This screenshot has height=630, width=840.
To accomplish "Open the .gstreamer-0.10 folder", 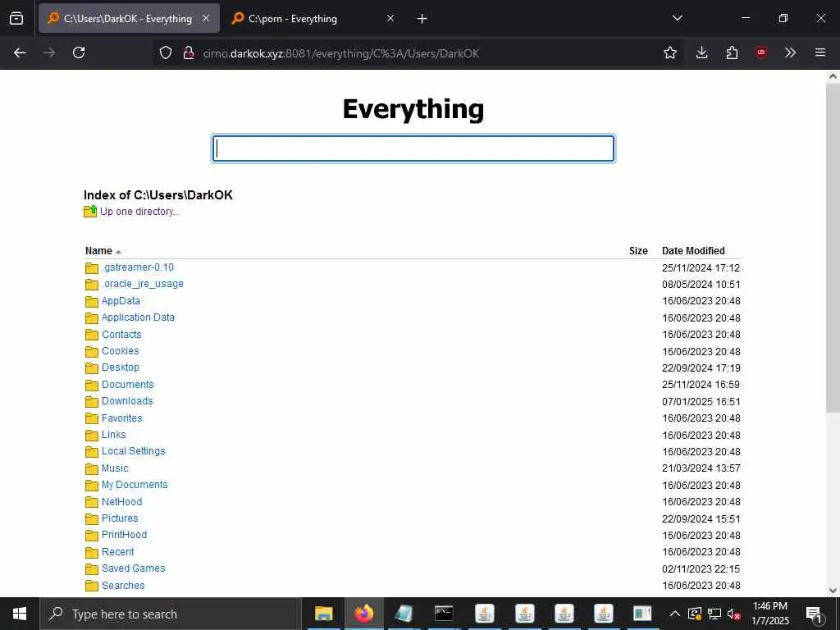I will point(138,267).
